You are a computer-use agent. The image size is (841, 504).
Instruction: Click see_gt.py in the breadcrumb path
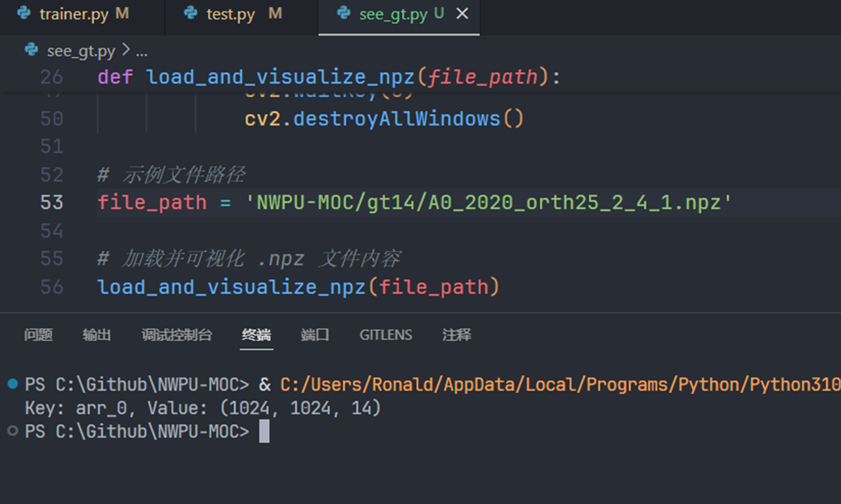click(81, 51)
